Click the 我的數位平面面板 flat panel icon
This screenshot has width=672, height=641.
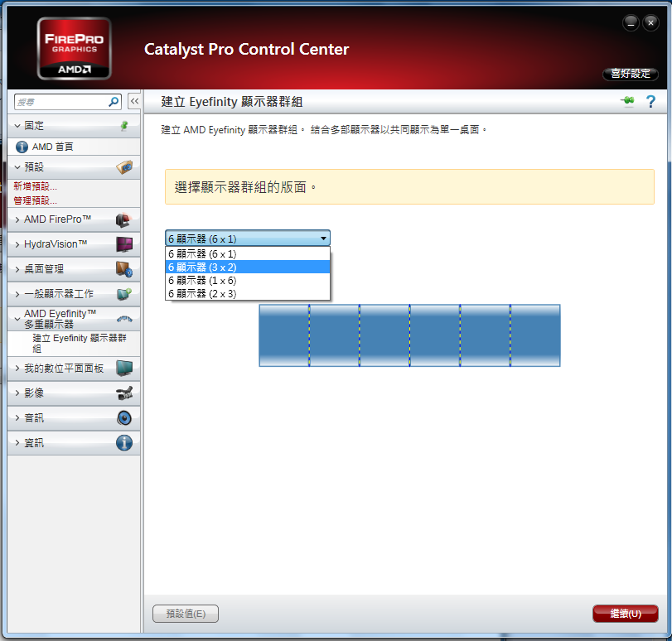click(124, 368)
